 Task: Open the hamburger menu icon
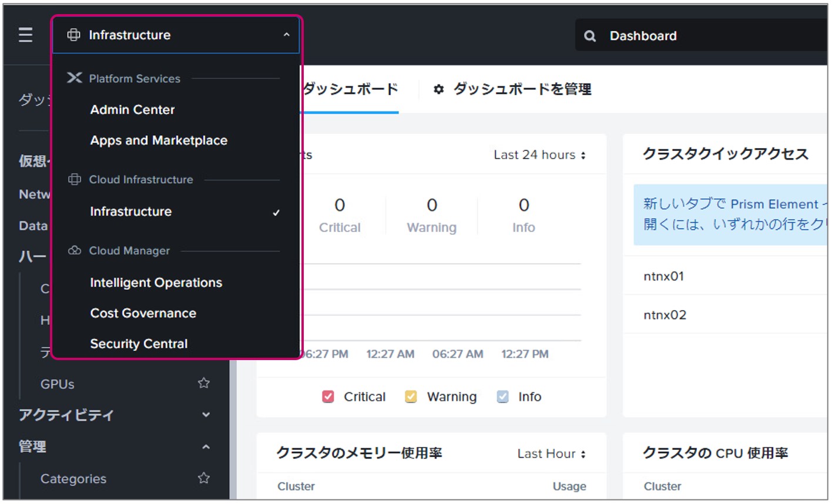pos(25,35)
